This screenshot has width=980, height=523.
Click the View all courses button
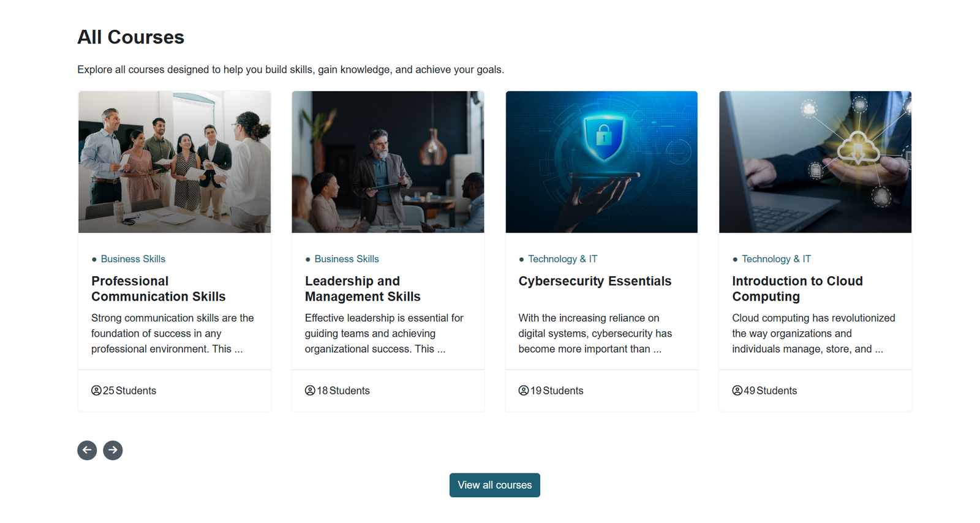pyautogui.click(x=494, y=484)
